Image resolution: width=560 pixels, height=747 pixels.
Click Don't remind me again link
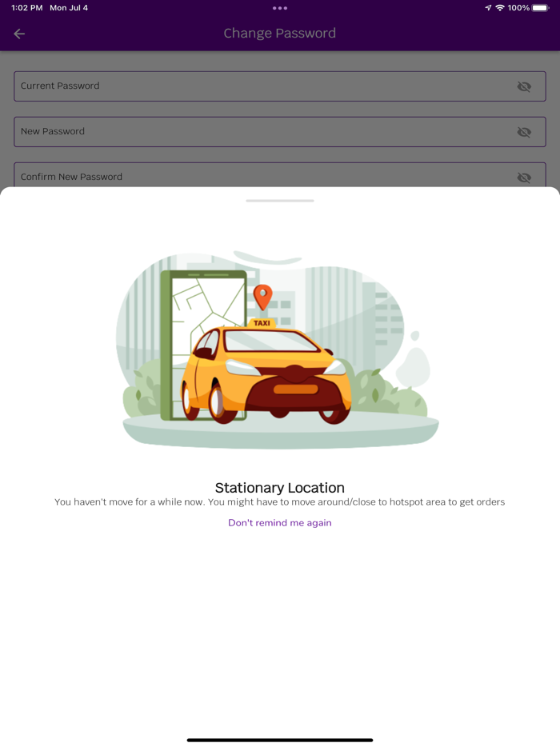coord(280,522)
